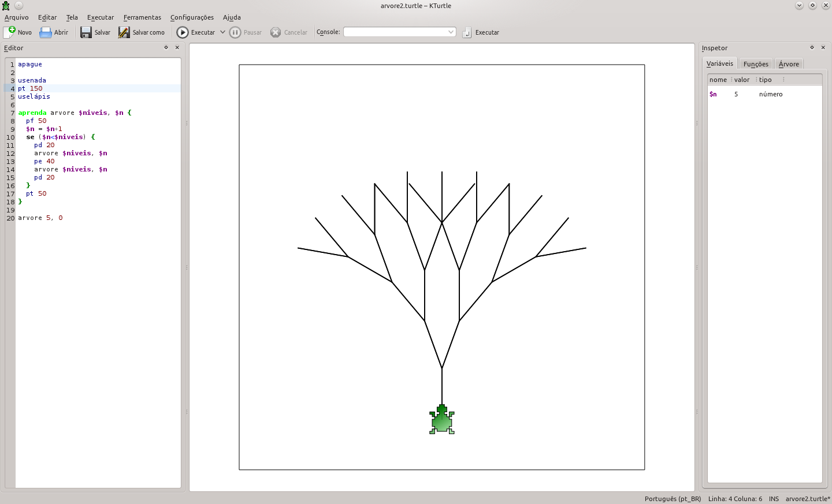This screenshot has width=832, height=504.
Task: Click line number 20 in gutter
Action: (10, 218)
